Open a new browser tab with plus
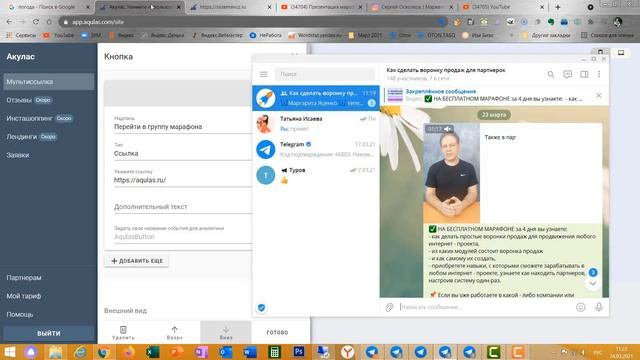Viewport: 640px width, 360px height. click(558, 7)
